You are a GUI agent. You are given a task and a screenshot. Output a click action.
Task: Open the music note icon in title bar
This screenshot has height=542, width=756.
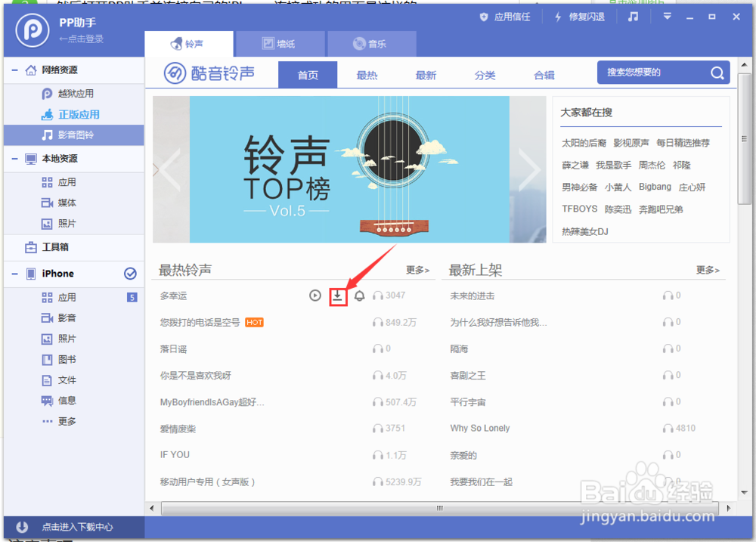633,17
